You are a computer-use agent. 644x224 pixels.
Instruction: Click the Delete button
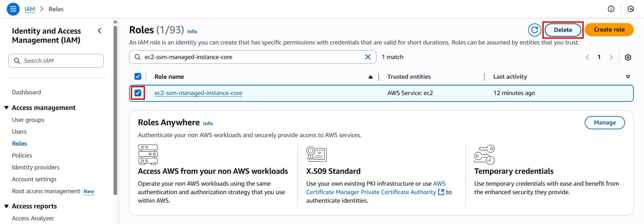pos(563,30)
